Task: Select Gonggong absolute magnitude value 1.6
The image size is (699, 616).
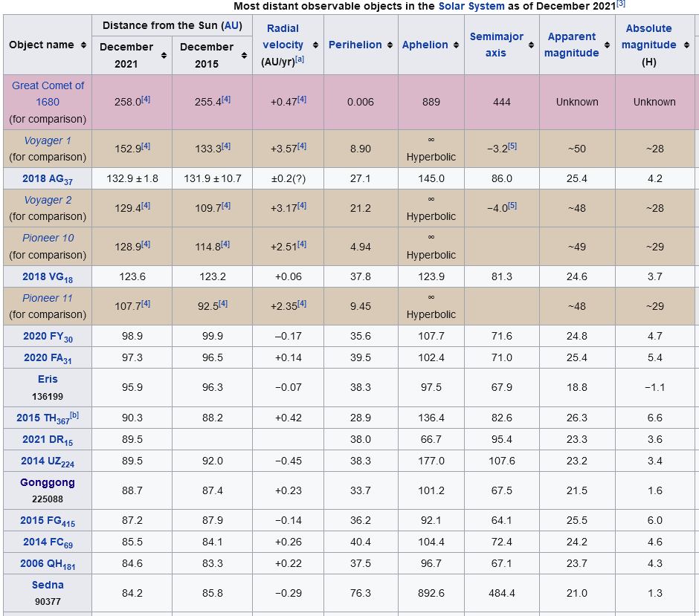Action: pos(654,491)
